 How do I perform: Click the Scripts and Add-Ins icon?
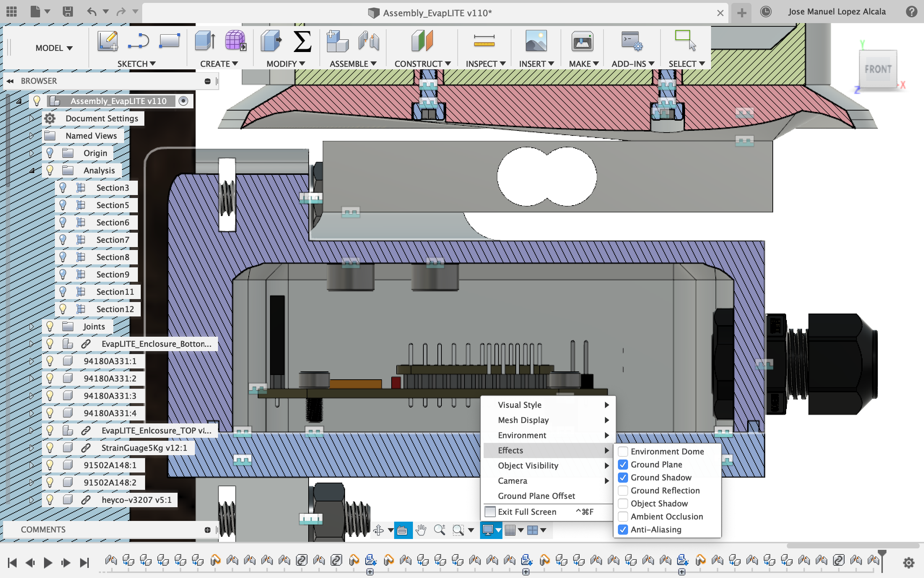[632, 41]
